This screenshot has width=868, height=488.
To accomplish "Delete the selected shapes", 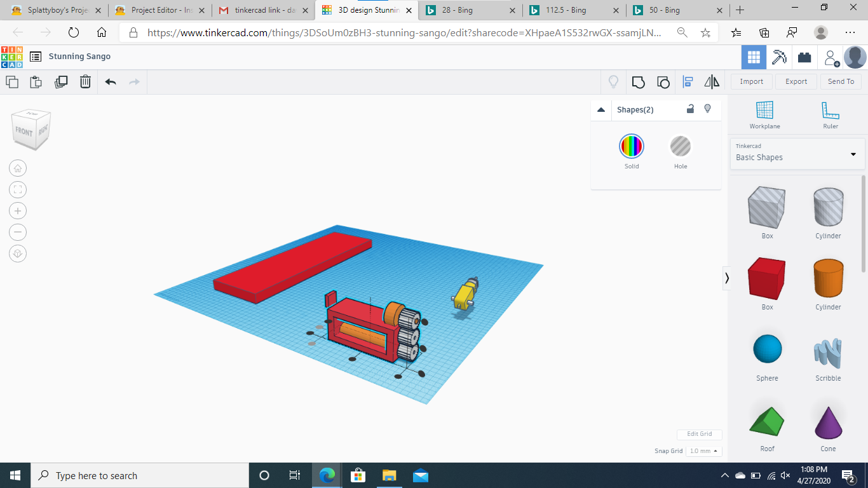I will (x=85, y=81).
